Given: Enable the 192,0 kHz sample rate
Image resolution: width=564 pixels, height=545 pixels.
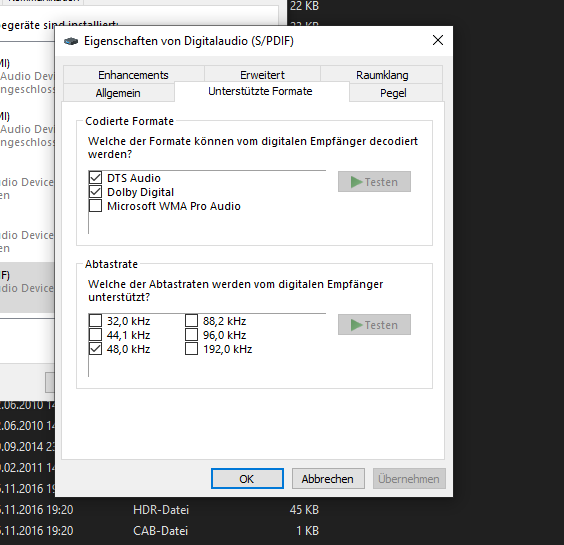Looking at the screenshot, I should point(191,349).
